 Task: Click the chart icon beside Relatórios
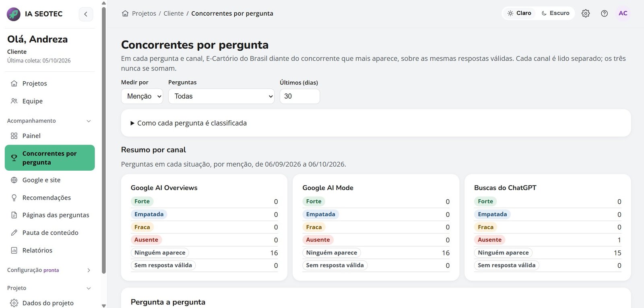click(x=14, y=250)
